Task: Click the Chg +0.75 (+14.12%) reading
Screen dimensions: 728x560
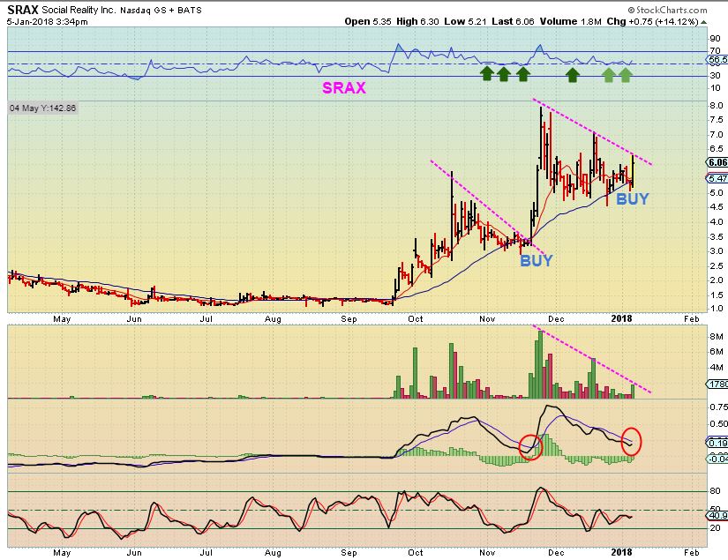Action: click(x=652, y=21)
